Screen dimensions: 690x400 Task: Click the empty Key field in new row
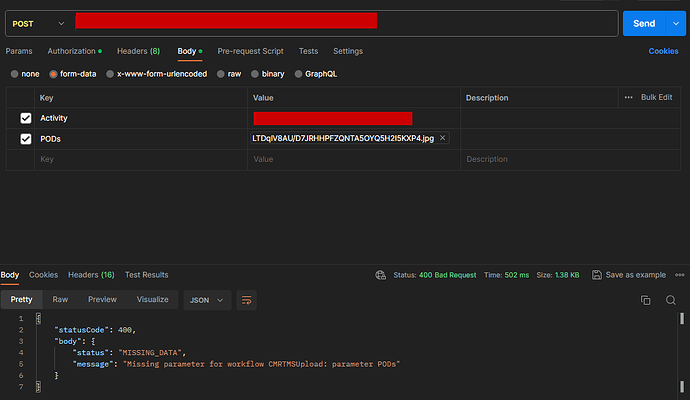click(140, 159)
